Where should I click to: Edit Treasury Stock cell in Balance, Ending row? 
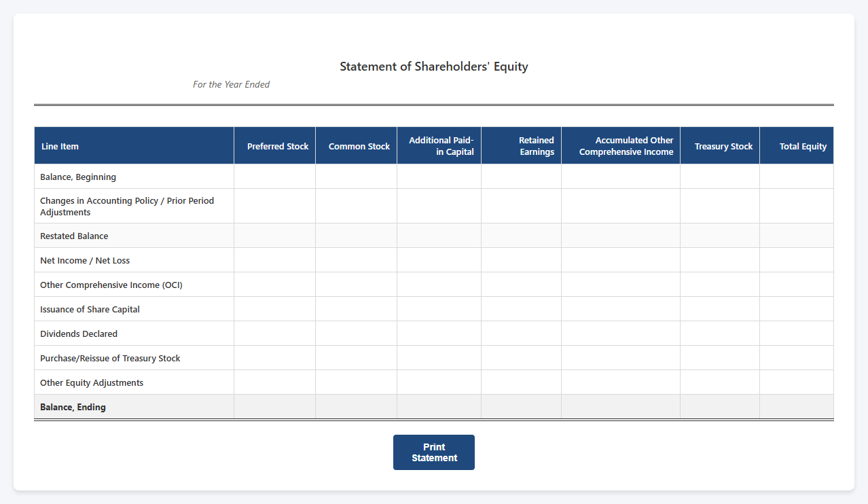[x=720, y=407]
